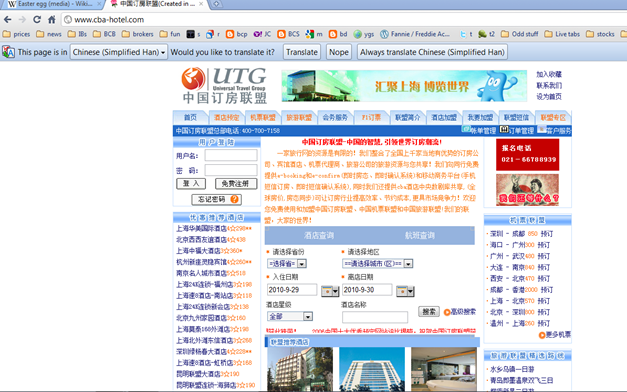Image resolution: width=627 pixels, height=392 pixels.
Task: Open the Yahoo 'JC' bookmark
Action: point(262,34)
